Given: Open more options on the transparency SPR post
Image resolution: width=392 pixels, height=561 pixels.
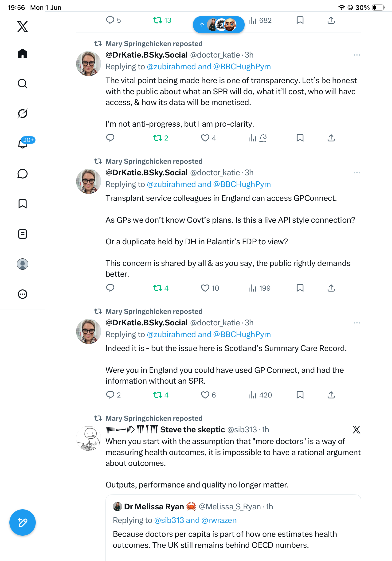Looking at the screenshot, I should 357,55.
